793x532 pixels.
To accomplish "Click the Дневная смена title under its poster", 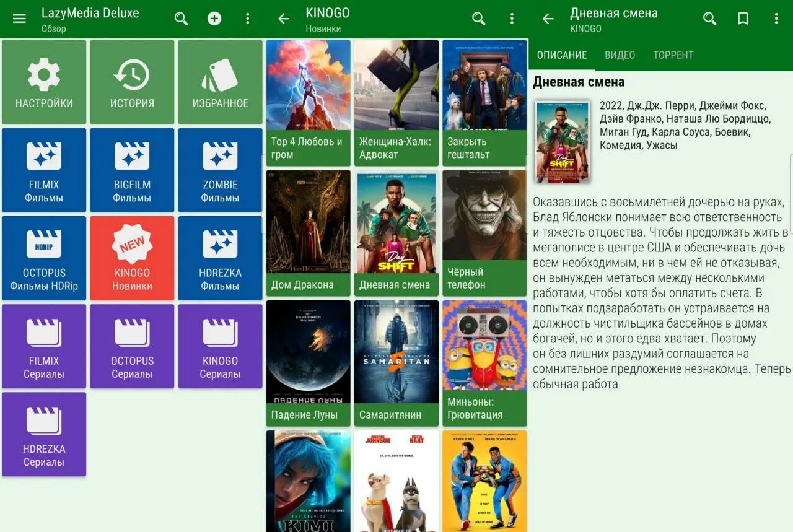I will click(x=395, y=285).
